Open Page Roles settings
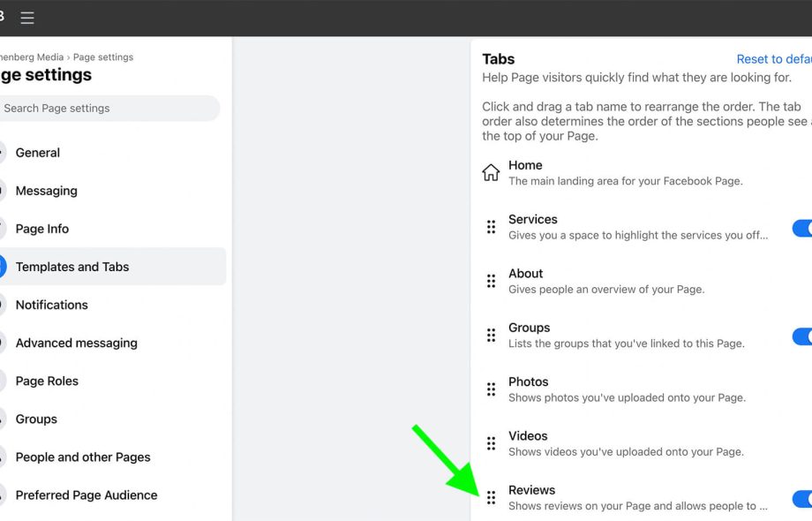This screenshot has height=521, width=812. tap(47, 381)
